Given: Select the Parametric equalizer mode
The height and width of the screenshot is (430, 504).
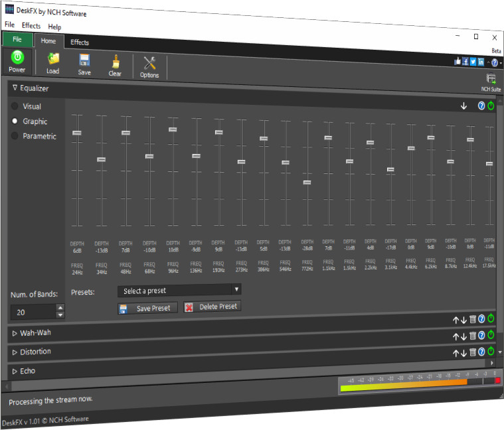Looking at the screenshot, I should pyautogui.click(x=15, y=136).
